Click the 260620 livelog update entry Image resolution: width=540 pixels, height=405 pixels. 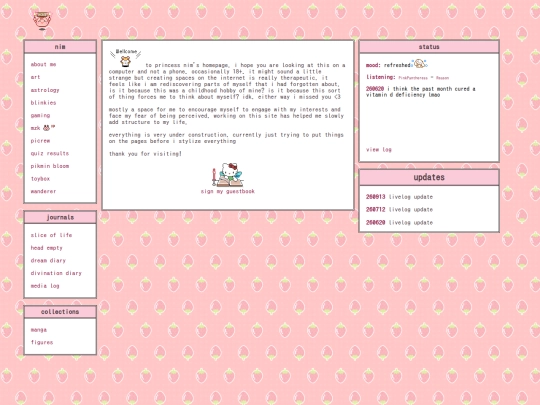click(399, 222)
